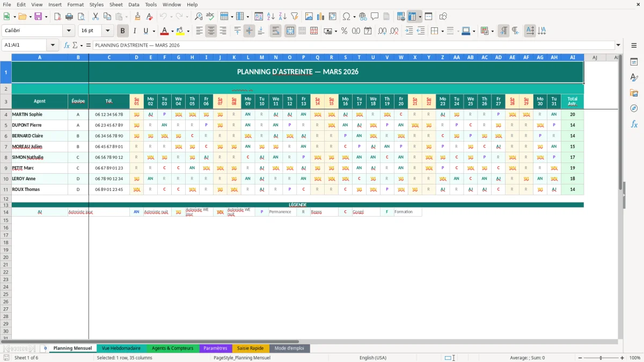Image resolution: width=644 pixels, height=362 pixels.
Task: Select cell MARTIN Sophie
Action: point(40,114)
